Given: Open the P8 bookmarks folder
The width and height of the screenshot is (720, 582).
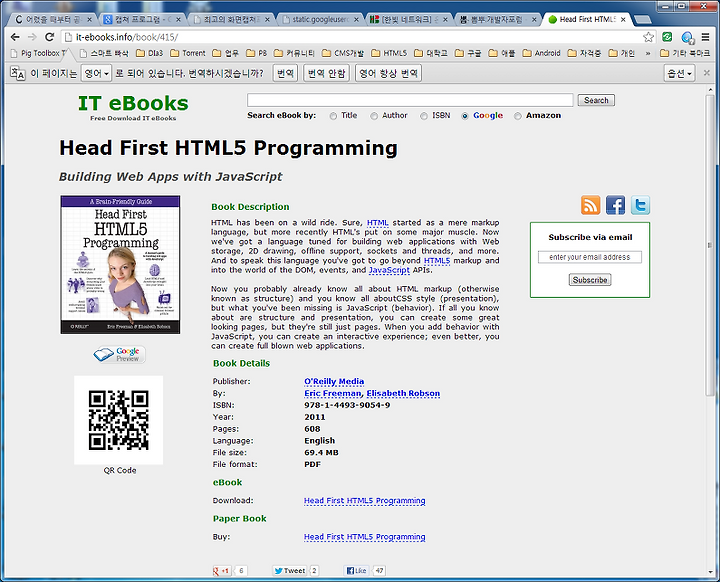Looking at the screenshot, I should pyautogui.click(x=256, y=53).
